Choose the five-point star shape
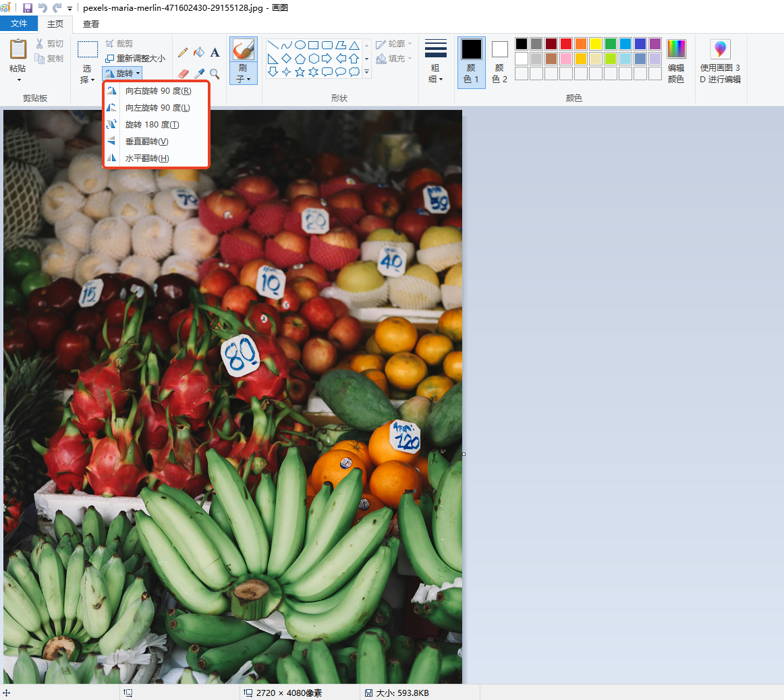 (x=300, y=71)
